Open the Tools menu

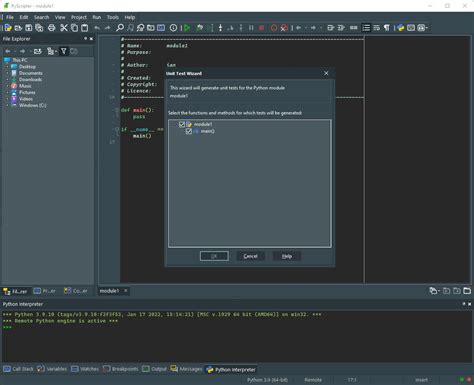(113, 17)
